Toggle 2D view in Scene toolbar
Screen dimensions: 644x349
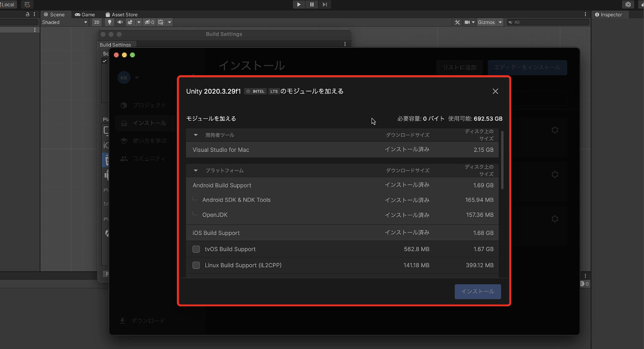[x=97, y=22]
